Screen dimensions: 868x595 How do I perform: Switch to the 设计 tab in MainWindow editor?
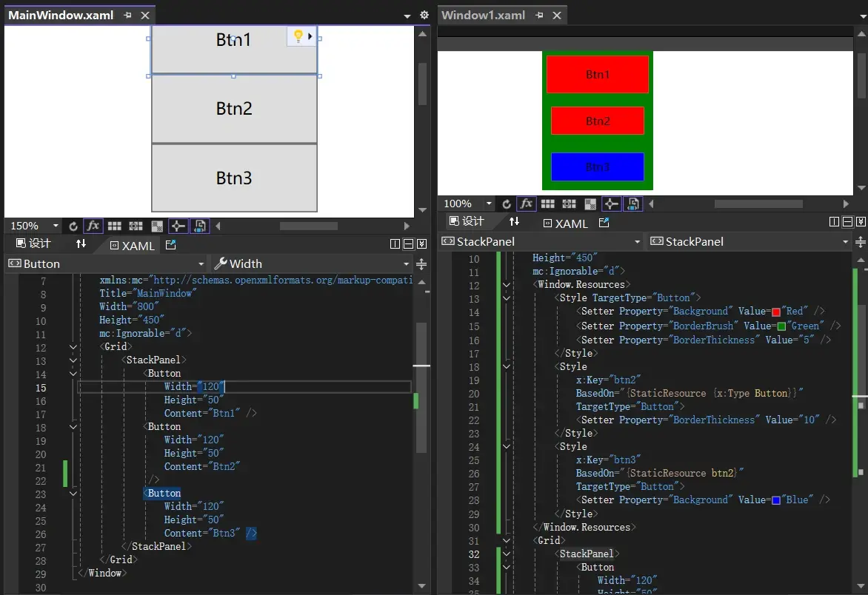[x=33, y=244]
